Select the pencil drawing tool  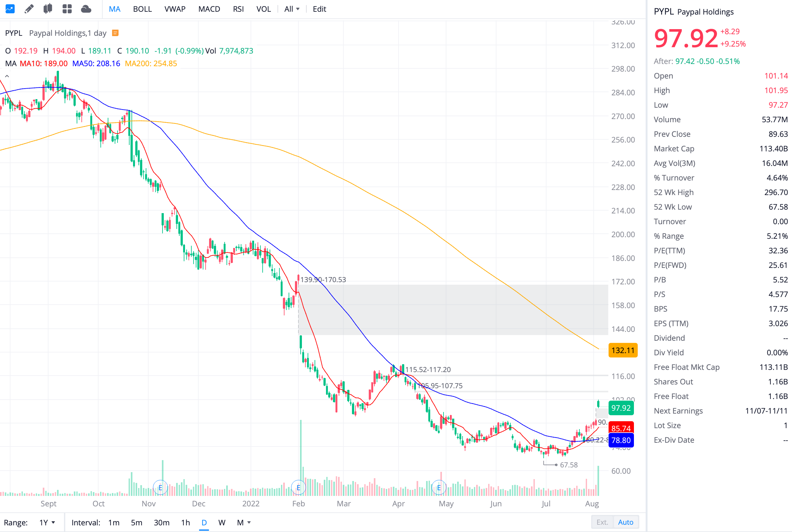click(x=29, y=9)
